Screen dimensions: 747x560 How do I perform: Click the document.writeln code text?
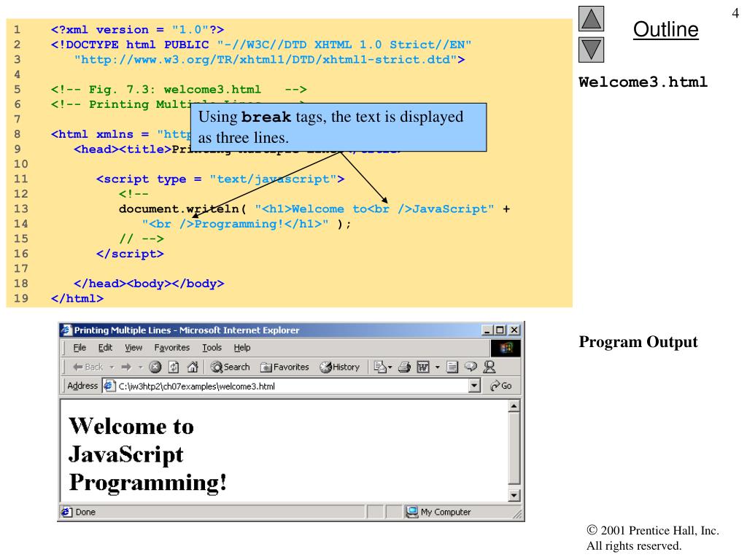[182, 209]
